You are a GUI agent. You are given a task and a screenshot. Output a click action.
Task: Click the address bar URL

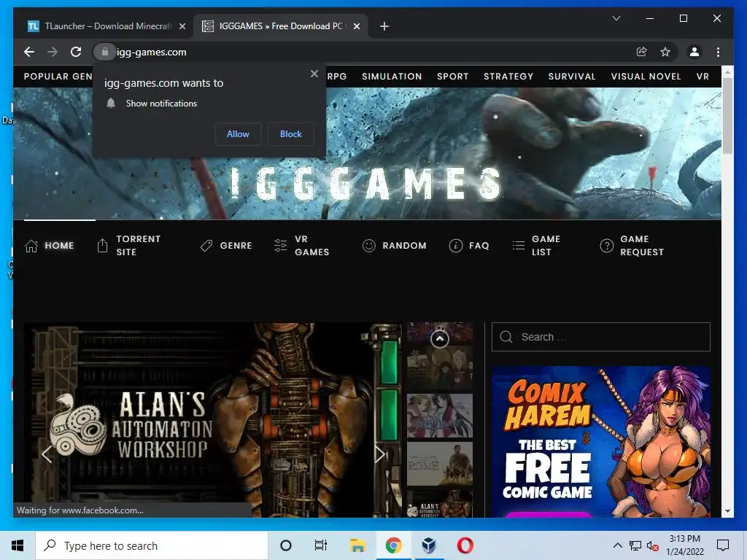tap(152, 52)
